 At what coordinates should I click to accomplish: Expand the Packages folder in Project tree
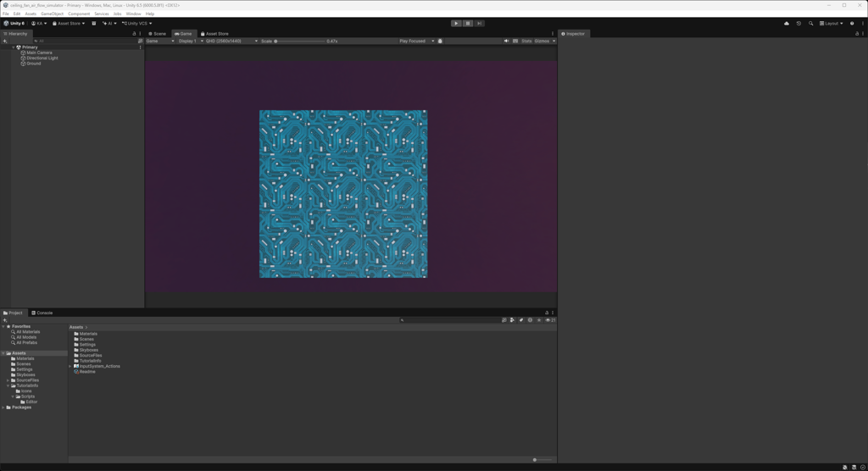click(x=3, y=407)
